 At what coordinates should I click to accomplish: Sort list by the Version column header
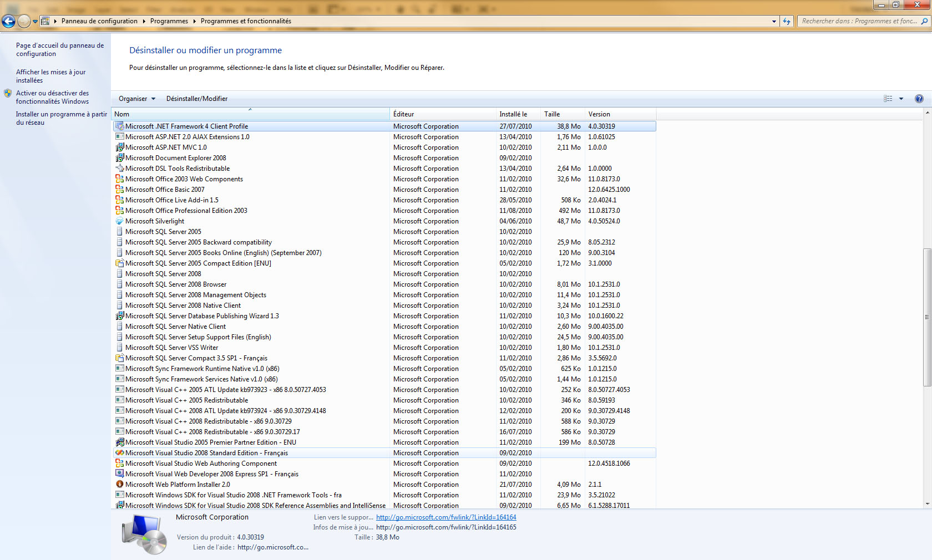click(x=620, y=114)
